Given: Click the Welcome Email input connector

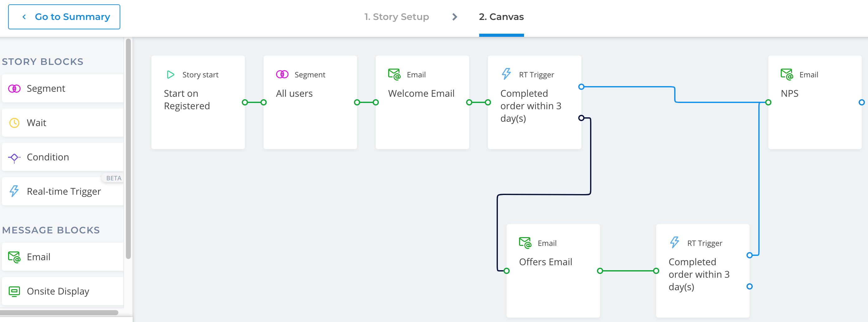Looking at the screenshot, I should tap(376, 103).
